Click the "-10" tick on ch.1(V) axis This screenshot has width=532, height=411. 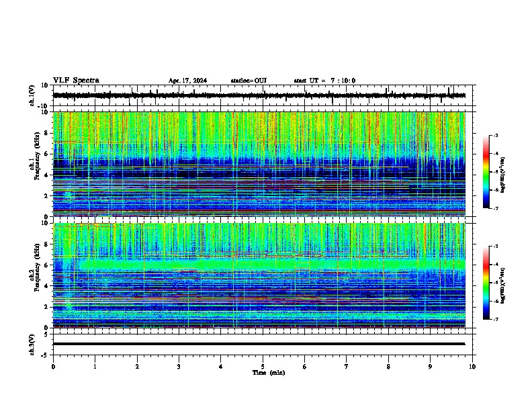point(44,106)
